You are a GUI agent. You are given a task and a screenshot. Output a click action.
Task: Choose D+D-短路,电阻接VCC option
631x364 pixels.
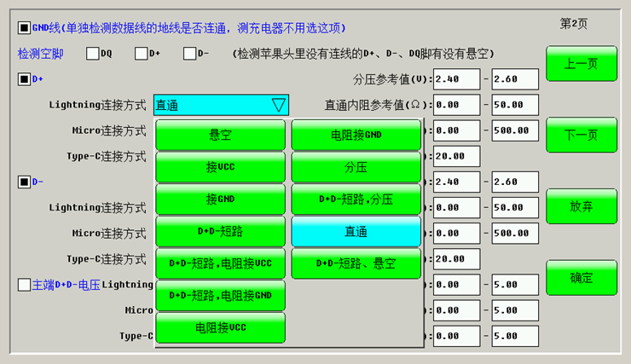click(x=220, y=263)
